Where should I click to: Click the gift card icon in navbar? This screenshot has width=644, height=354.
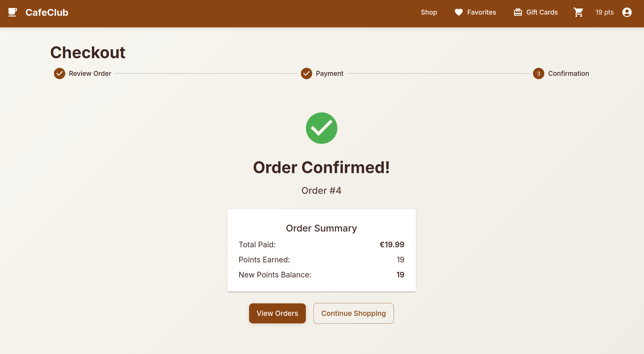pyautogui.click(x=518, y=12)
